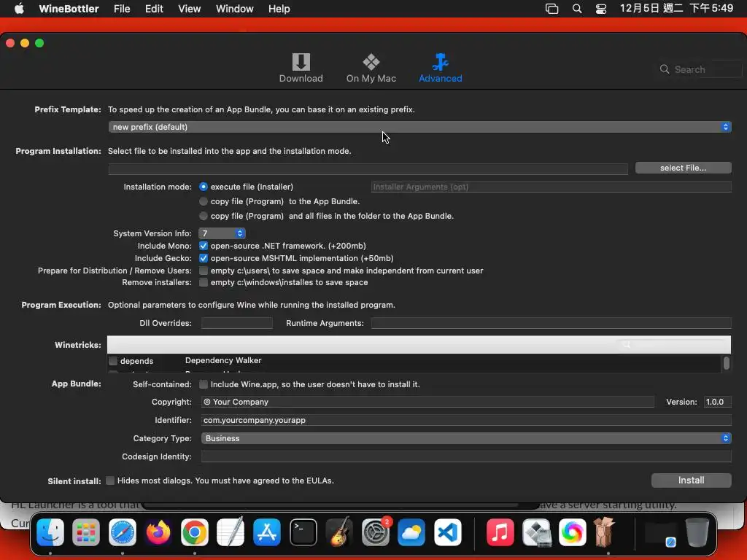
Task: Open Terminal from the Dock
Action: [x=303, y=532]
